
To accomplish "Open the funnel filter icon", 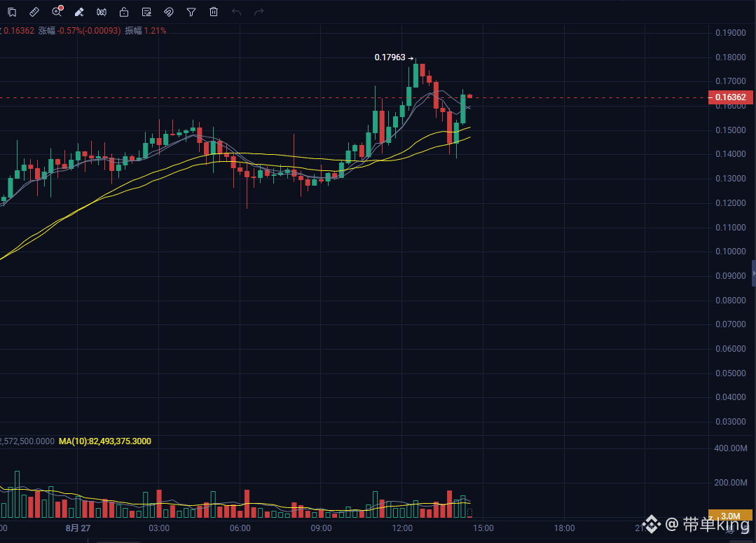I will (191, 12).
